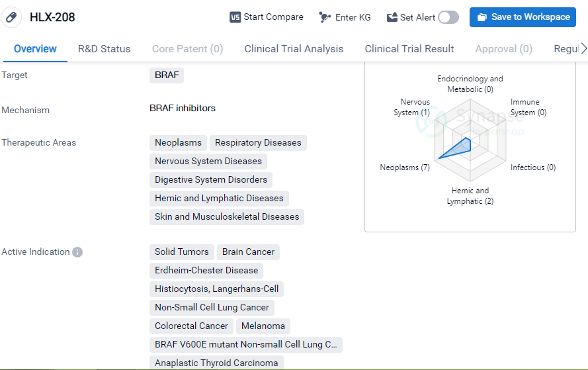Switch to Clinical Trial Analysis tab
The width and height of the screenshot is (588, 370).
click(x=294, y=49)
